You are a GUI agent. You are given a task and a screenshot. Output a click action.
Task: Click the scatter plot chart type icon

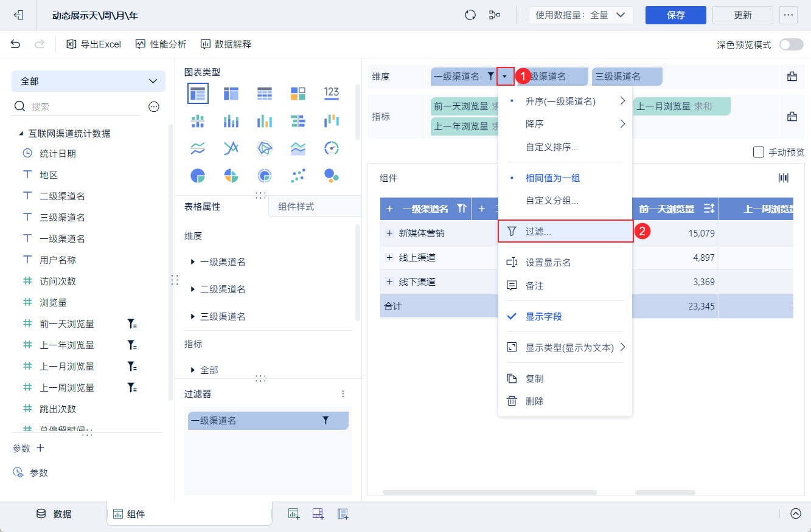tap(298, 176)
